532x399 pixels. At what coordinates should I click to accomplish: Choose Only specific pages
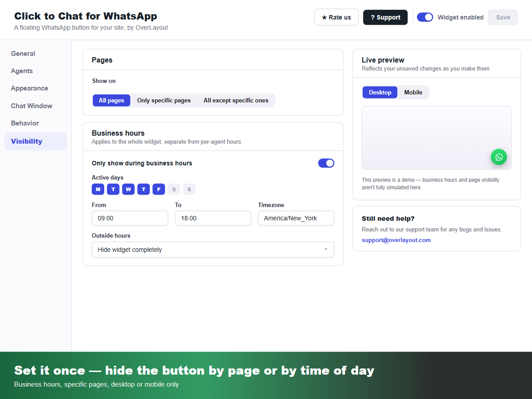click(164, 101)
